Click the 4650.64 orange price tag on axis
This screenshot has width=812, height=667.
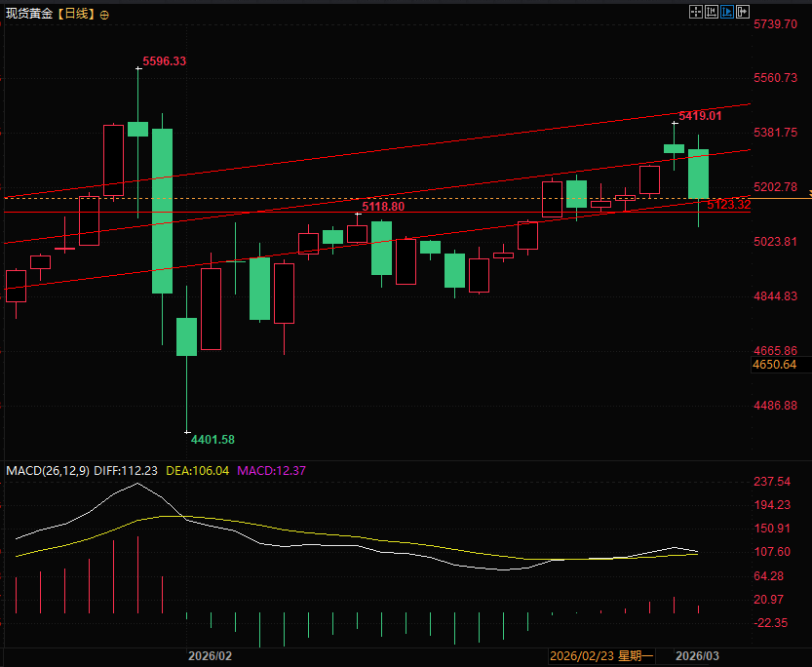pos(775,365)
